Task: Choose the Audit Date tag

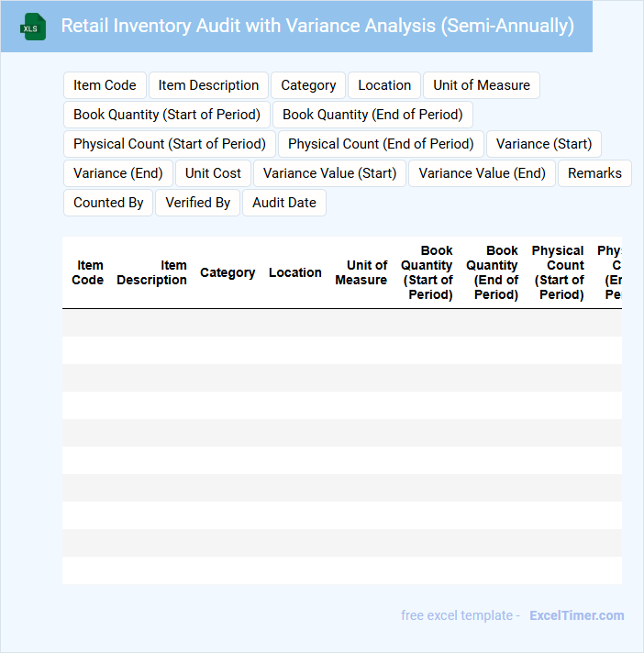Action: tap(284, 203)
